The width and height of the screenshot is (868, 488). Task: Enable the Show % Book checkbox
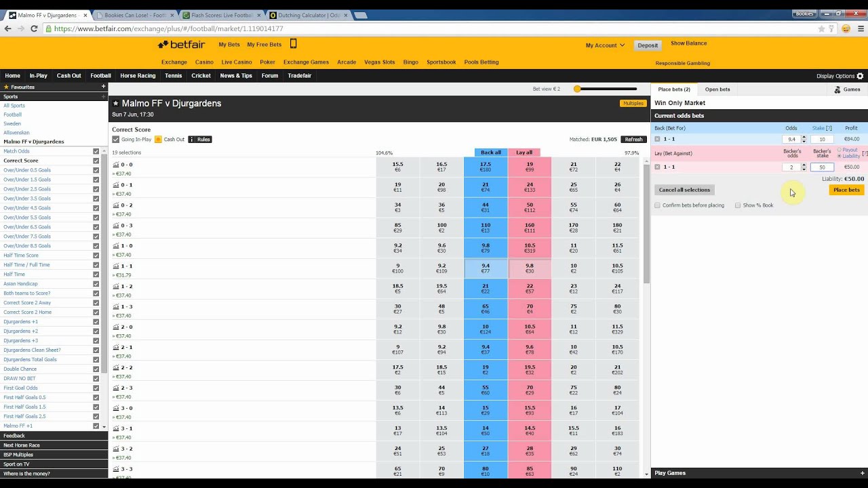[738, 205]
